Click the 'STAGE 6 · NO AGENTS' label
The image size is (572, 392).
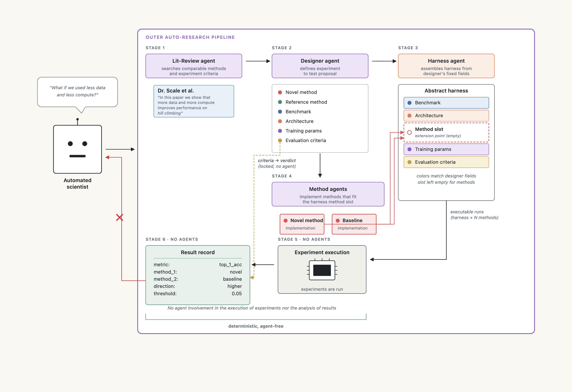[x=172, y=239]
